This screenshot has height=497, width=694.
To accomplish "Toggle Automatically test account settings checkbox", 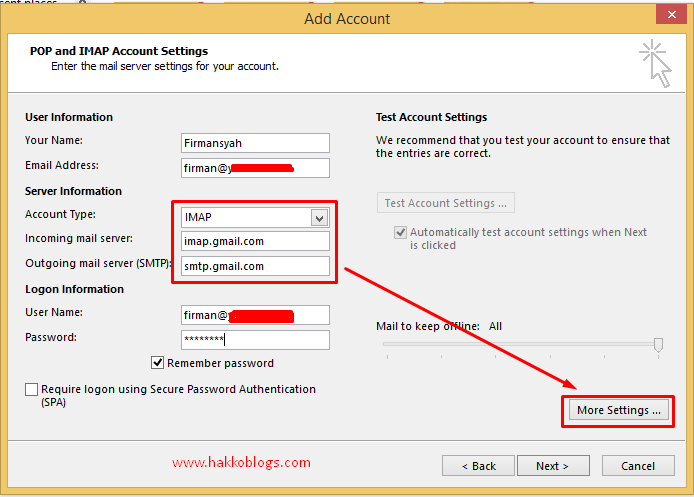I will point(400,232).
